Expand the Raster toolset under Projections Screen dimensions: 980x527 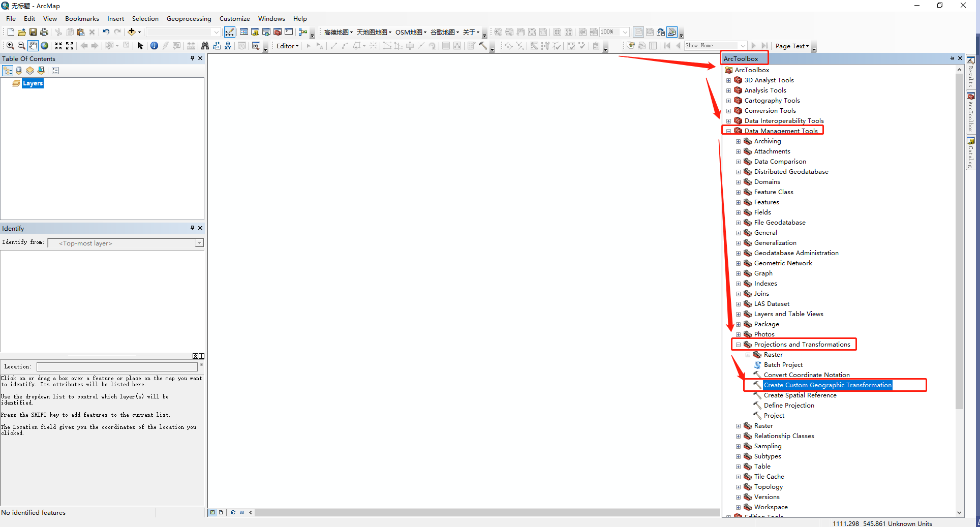point(748,355)
